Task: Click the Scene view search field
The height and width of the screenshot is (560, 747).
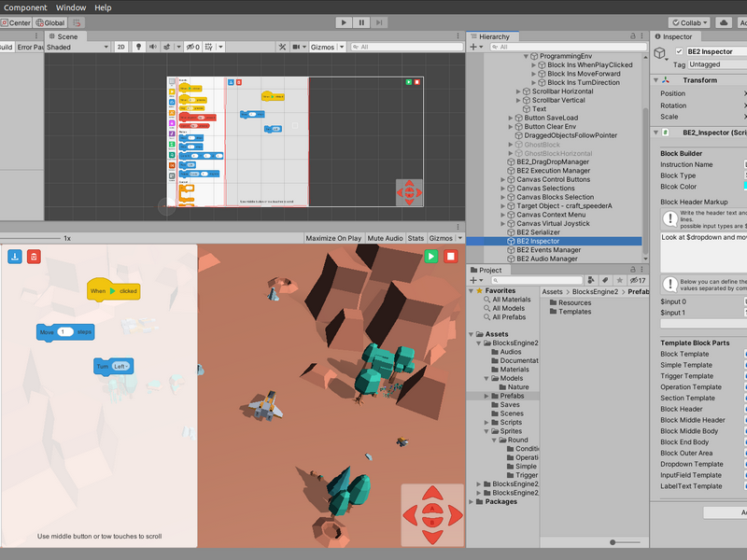Action: pyautogui.click(x=407, y=47)
